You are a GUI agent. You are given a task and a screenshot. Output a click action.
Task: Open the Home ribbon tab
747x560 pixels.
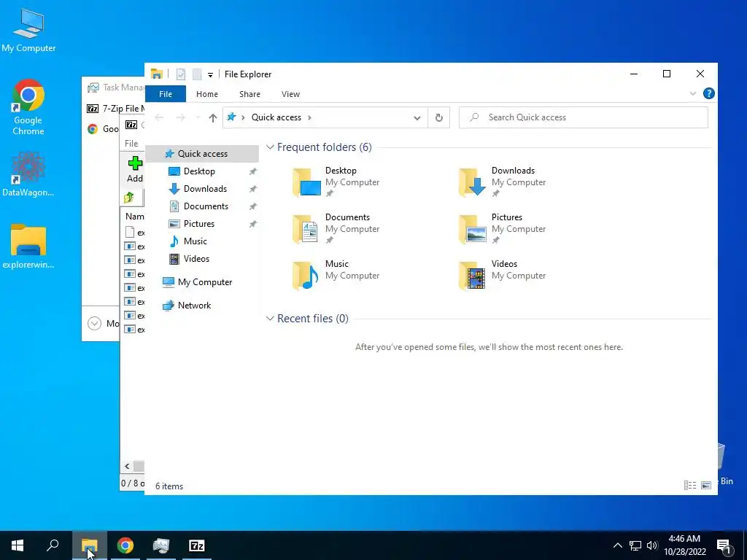click(206, 94)
